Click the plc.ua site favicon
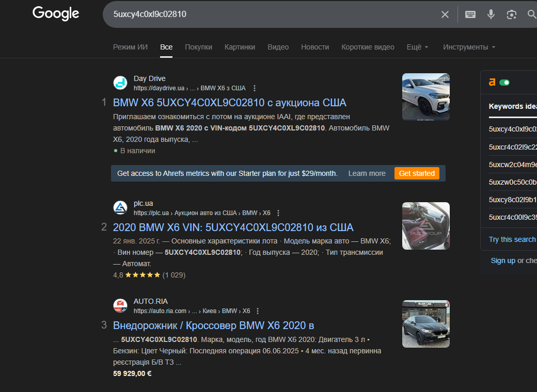The width and height of the screenshot is (537, 392). point(120,208)
